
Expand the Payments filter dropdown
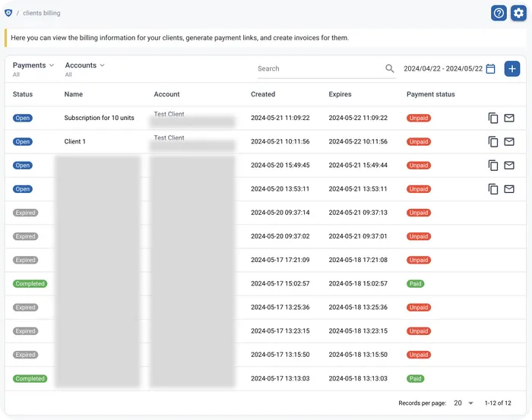point(33,65)
